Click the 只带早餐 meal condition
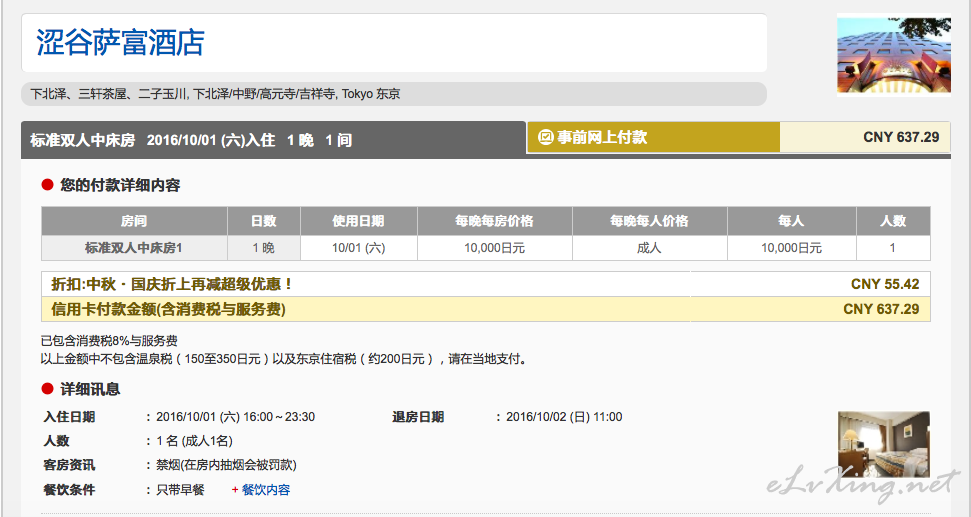 point(180,490)
